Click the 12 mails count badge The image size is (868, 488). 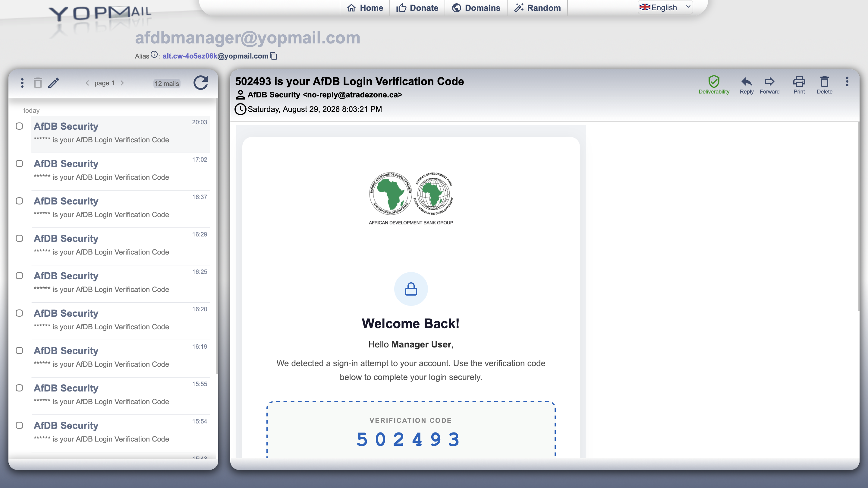(x=167, y=84)
